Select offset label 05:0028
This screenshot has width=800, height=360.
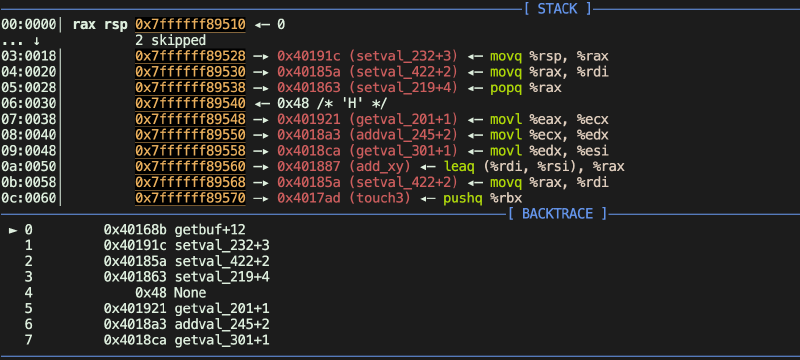pyautogui.click(x=29, y=88)
